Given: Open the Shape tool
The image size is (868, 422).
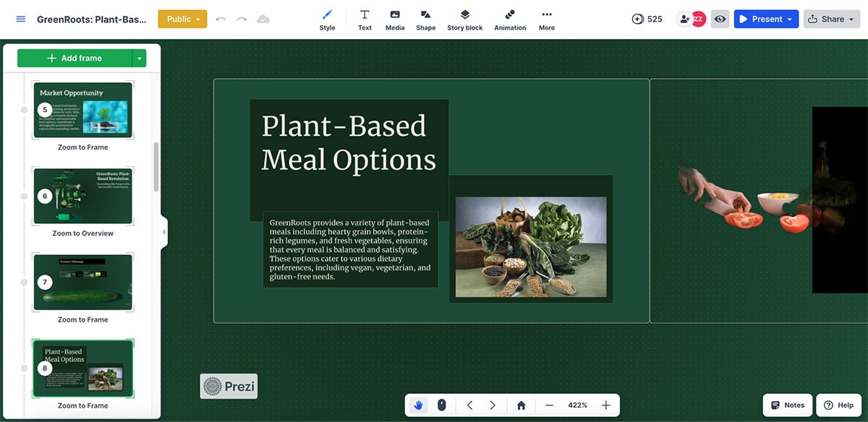Looking at the screenshot, I should (x=425, y=19).
